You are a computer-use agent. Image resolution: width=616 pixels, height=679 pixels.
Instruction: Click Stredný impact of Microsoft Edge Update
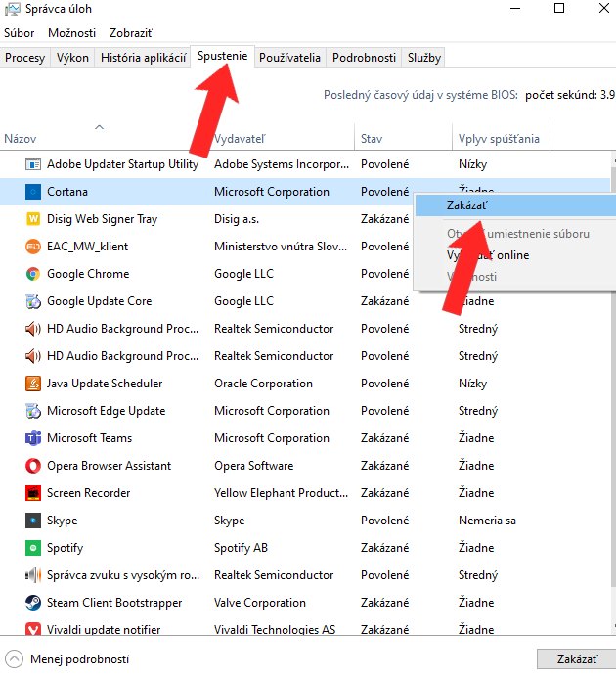click(x=478, y=411)
